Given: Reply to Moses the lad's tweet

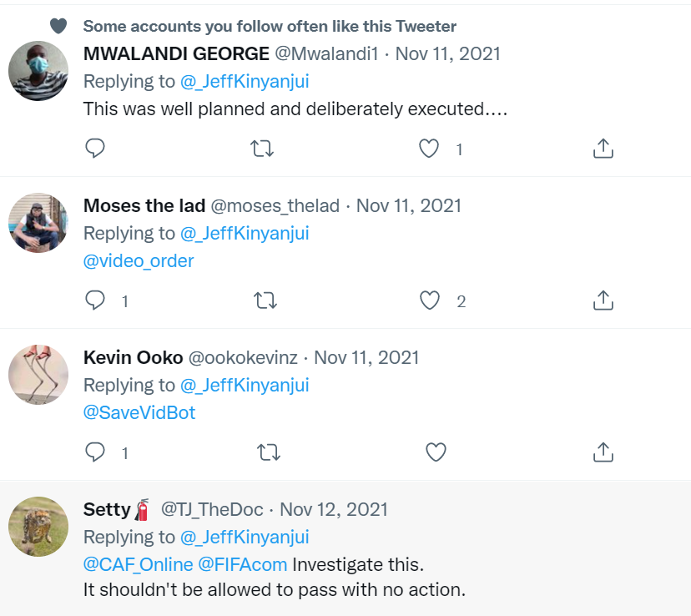Looking at the screenshot, I should (x=96, y=300).
